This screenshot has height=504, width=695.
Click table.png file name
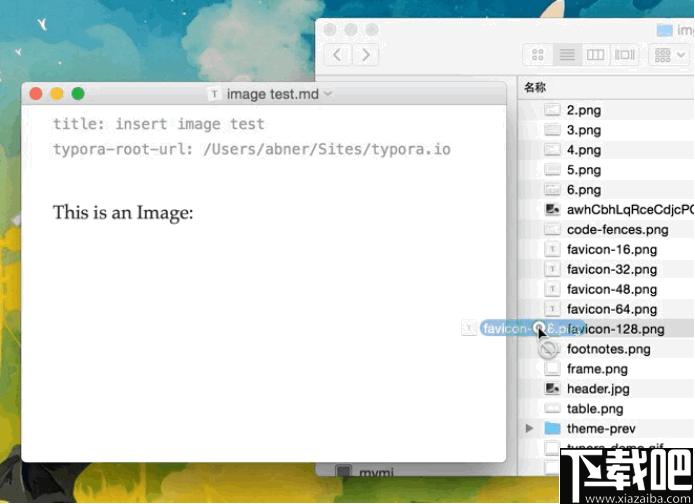coord(595,409)
